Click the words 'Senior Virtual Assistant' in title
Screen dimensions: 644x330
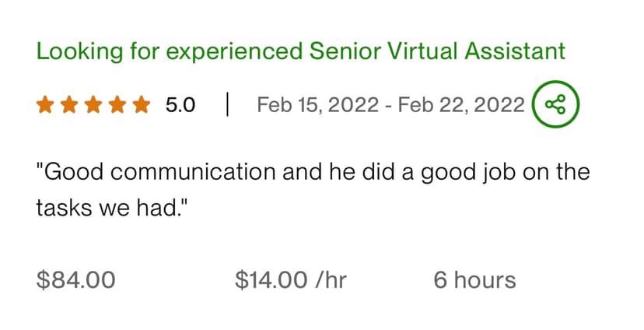[437, 52]
